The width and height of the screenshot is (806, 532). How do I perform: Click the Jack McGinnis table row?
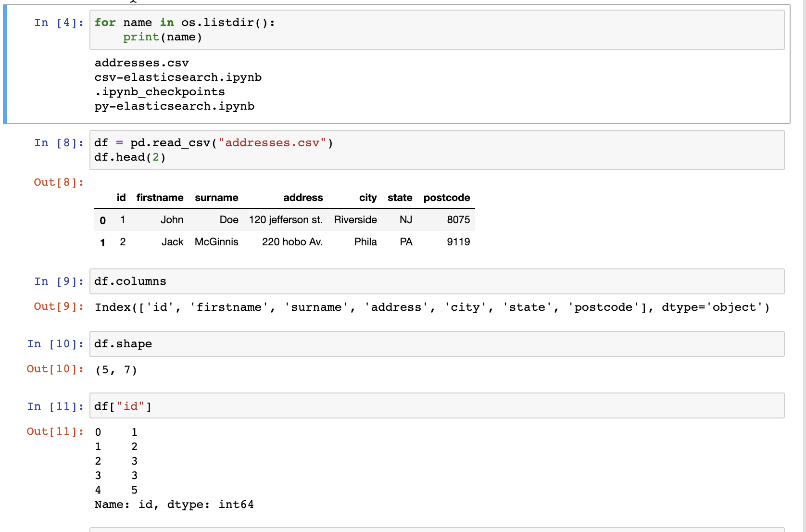pos(289,242)
